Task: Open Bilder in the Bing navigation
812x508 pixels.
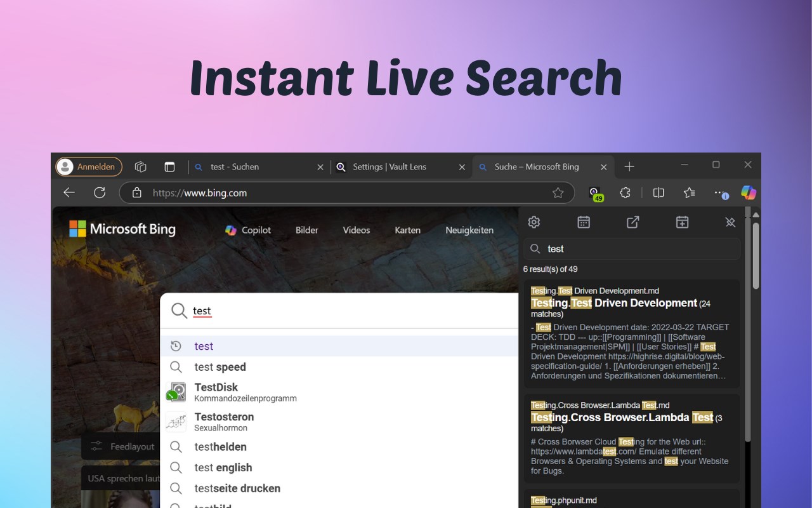Action: (307, 230)
